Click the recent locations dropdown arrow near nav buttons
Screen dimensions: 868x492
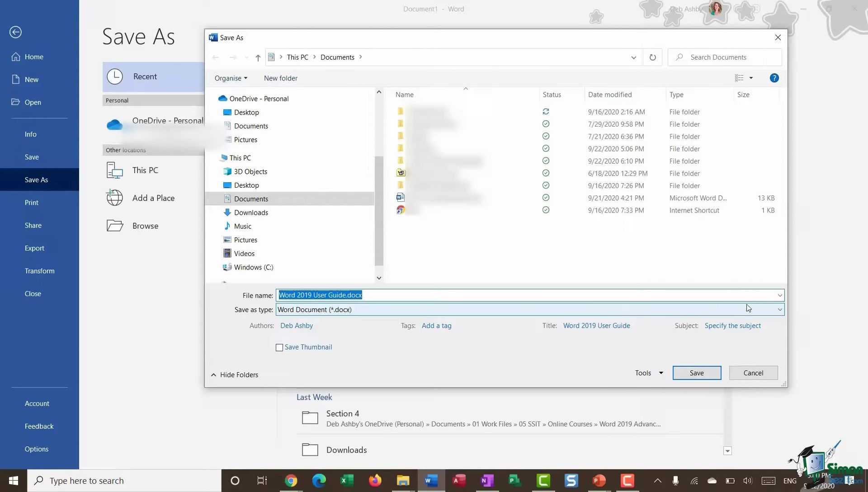246,57
